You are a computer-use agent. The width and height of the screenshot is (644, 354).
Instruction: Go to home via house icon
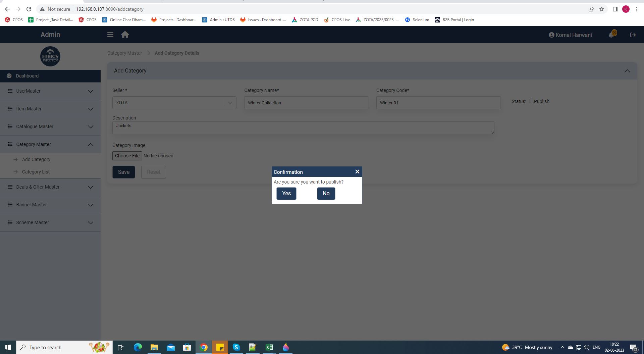click(x=125, y=35)
